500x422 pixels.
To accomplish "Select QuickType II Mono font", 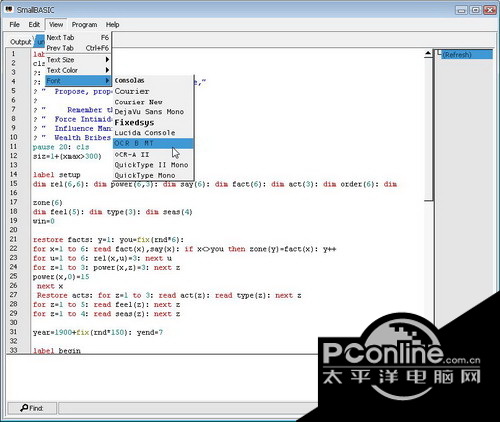I will click(153, 165).
